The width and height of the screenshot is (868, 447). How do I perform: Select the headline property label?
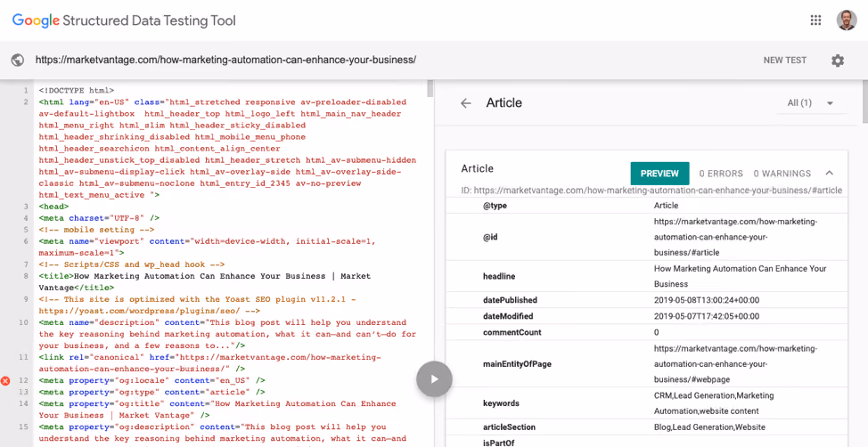click(499, 276)
